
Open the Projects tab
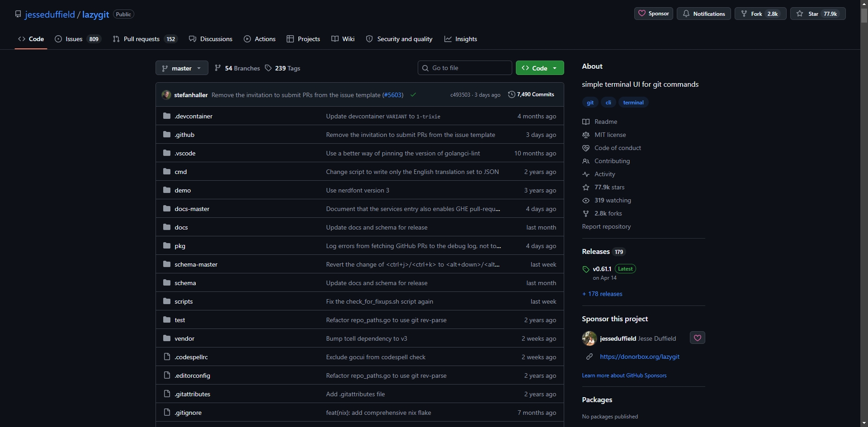point(303,39)
